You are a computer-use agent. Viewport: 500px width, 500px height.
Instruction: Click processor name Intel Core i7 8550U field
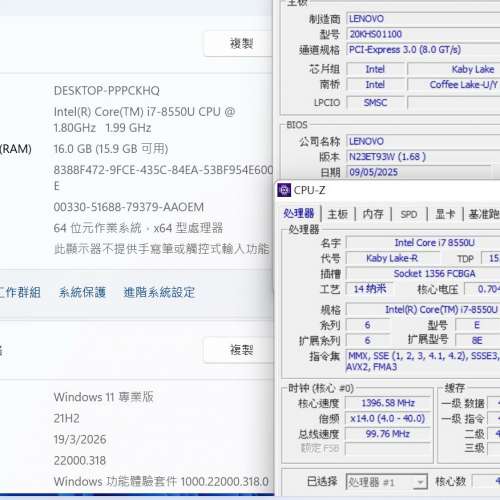423,243
